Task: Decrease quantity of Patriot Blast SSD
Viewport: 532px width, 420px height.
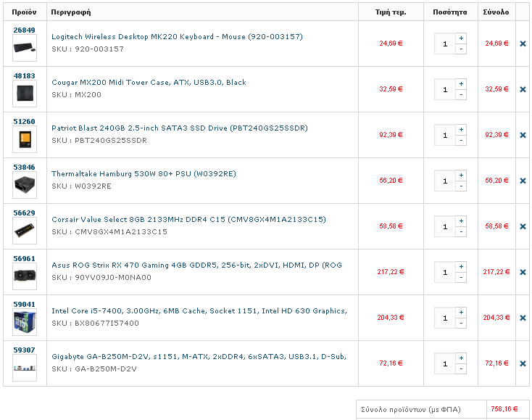Action: point(461,140)
